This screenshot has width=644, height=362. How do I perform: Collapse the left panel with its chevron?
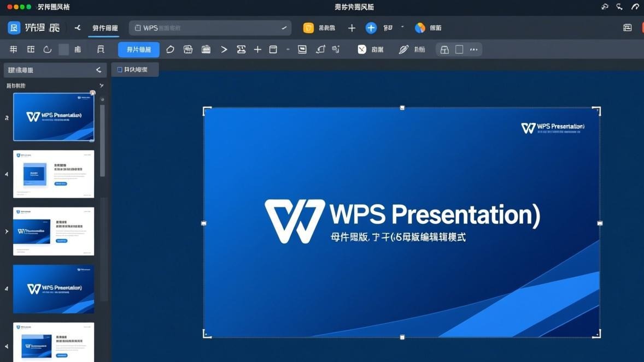coord(98,70)
